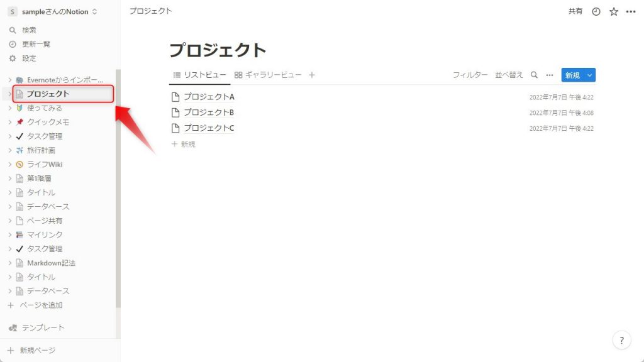Click the 使ってみる beginner badge icon

[19, 108]
